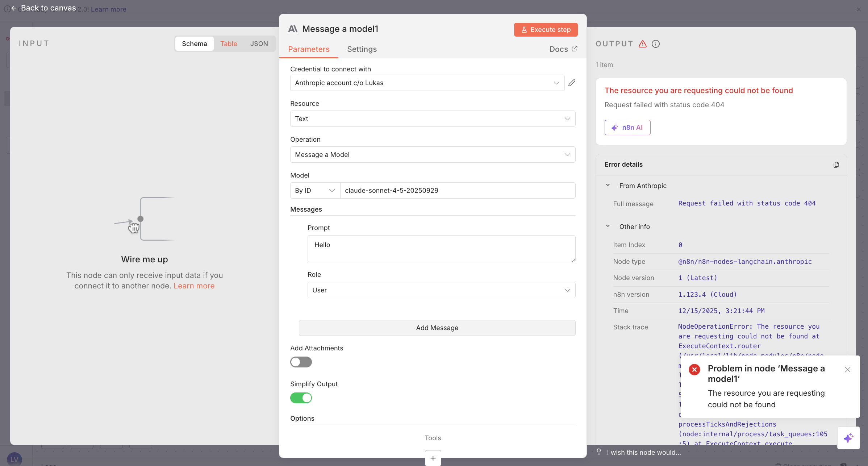The image size is (868, 466).
Task: Click the n8n AI button
Action: click(627, 128)
